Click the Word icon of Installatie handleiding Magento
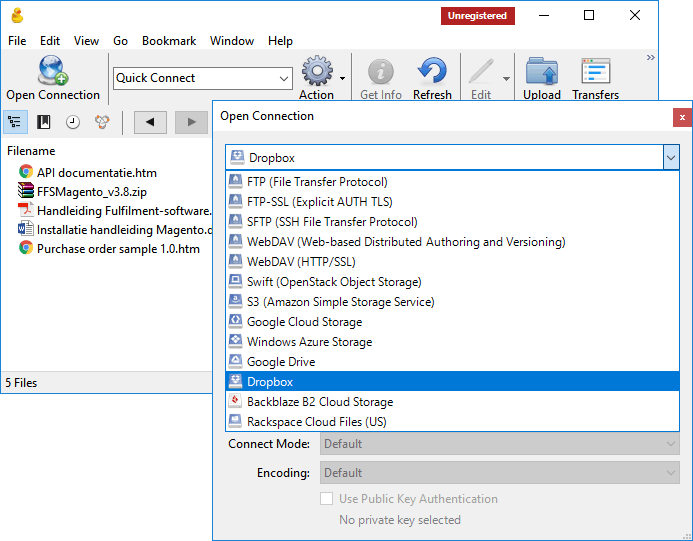Screen dimensions: 693x541 pos(26,229)
